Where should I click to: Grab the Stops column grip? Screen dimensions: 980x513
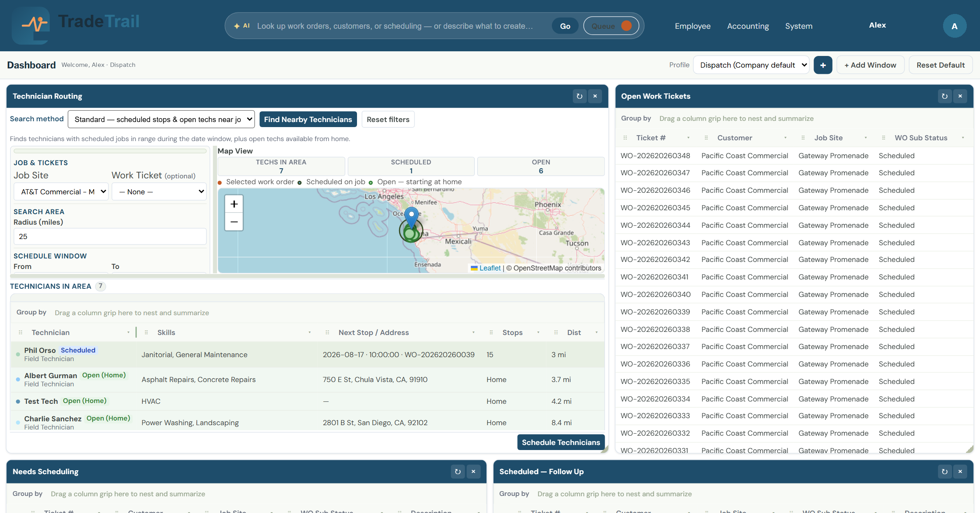pos(491,333)
